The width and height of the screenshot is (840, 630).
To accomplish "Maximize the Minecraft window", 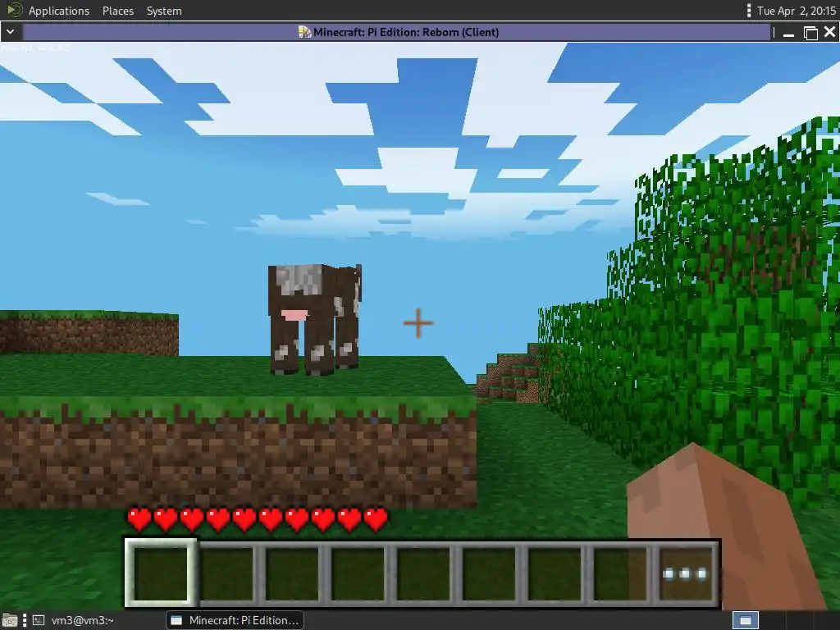I will pos(810,33).
